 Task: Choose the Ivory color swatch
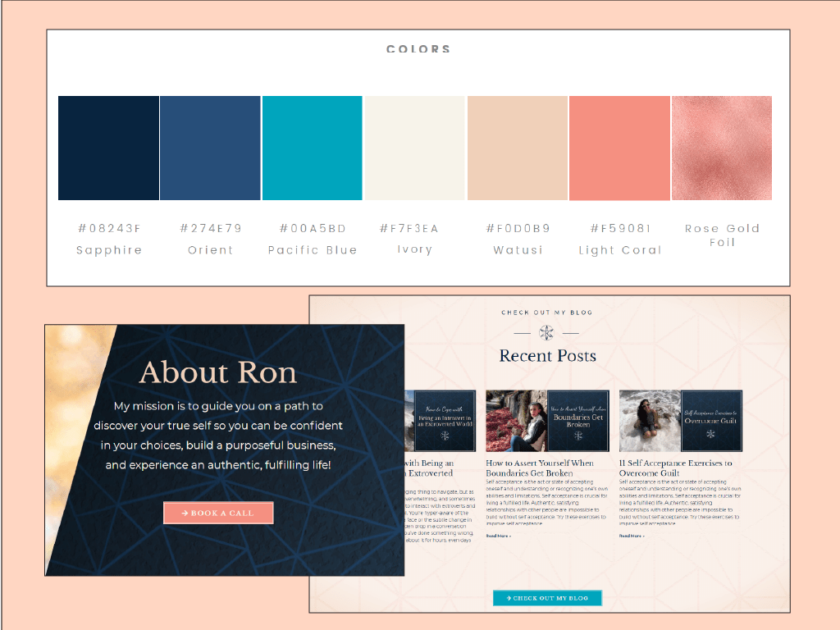414,148
